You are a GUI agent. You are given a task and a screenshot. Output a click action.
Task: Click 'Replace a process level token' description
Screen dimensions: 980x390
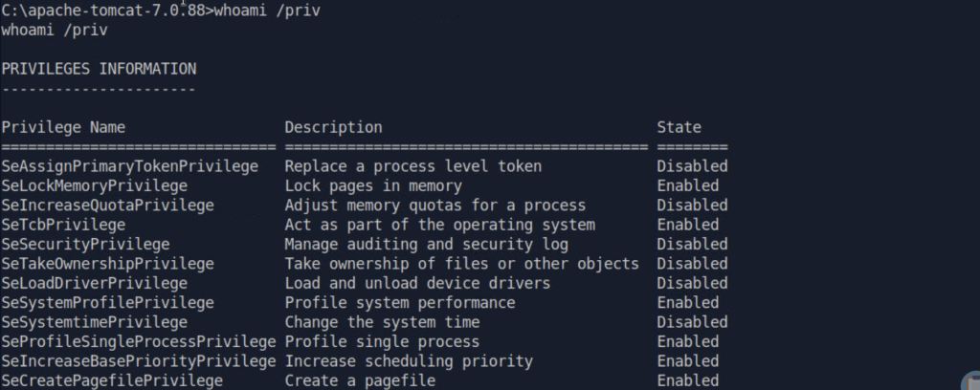point(413,166)
